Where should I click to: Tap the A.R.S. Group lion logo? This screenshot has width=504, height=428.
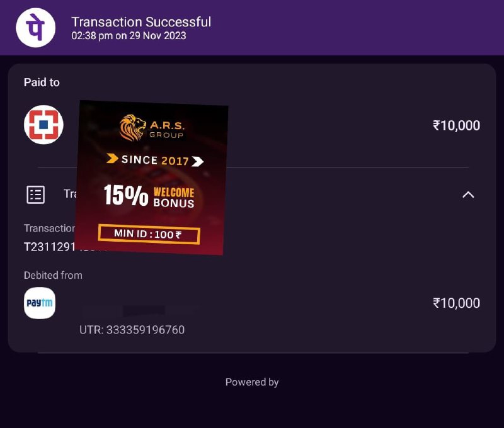(x=132, y=127)
